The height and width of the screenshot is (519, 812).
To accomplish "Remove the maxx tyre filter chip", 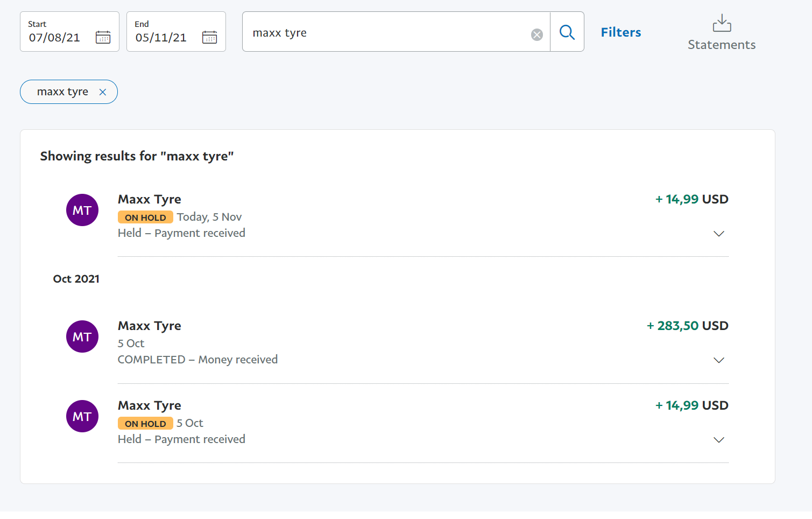I will [x=103, y=92].
